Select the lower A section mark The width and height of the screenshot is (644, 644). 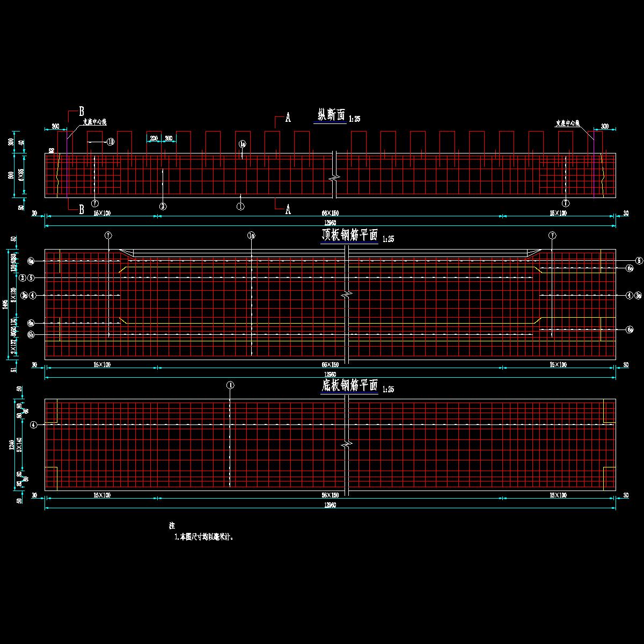pyautogui.click(x=288, y=209)
